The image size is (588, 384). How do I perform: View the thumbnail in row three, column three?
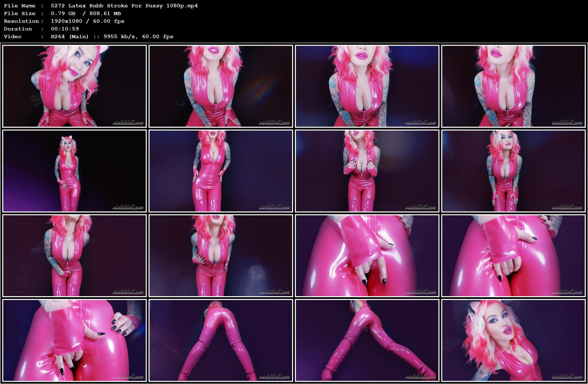367,255
